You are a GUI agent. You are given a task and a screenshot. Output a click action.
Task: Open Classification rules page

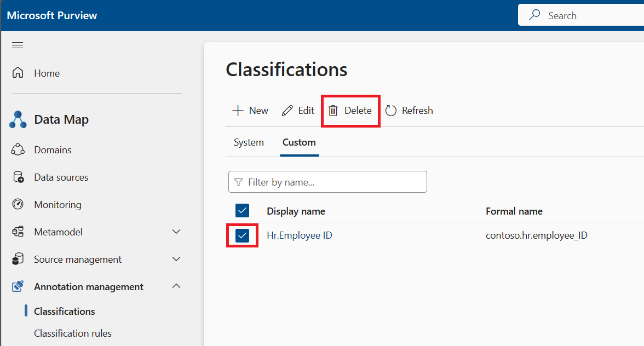point(73,333)
